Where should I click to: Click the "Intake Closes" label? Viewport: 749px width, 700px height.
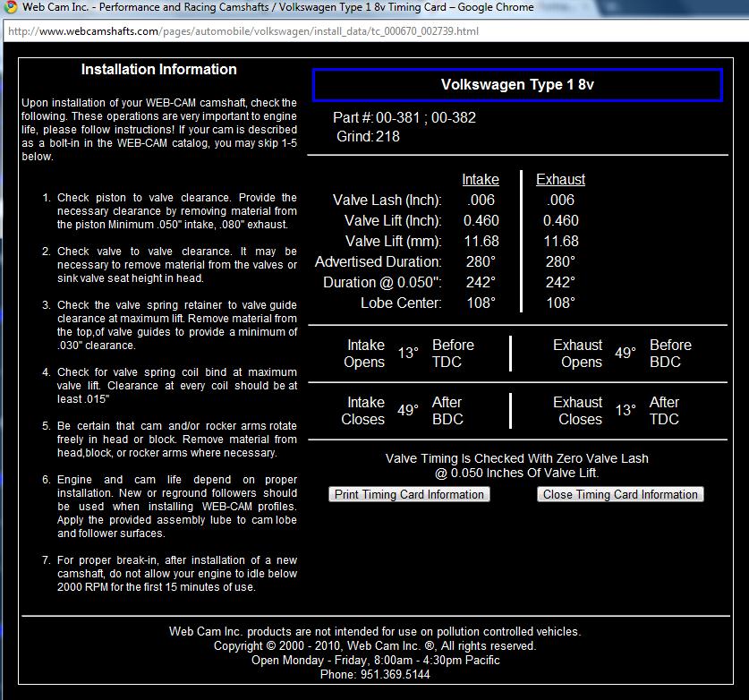[363, 411]
